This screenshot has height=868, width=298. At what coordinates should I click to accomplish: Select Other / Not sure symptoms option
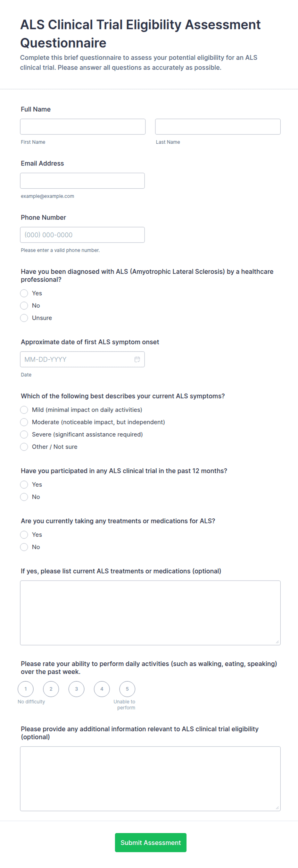[x=24, y=447]
